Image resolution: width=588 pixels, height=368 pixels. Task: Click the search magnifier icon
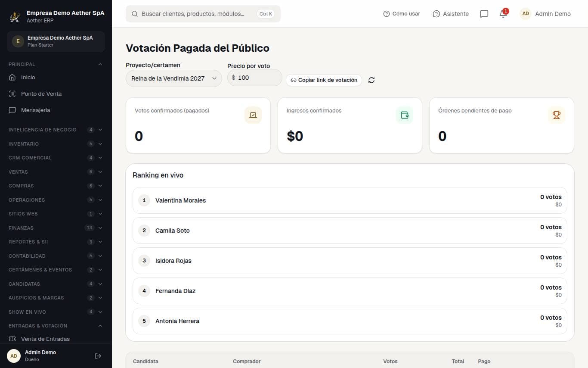click(135, 14)
